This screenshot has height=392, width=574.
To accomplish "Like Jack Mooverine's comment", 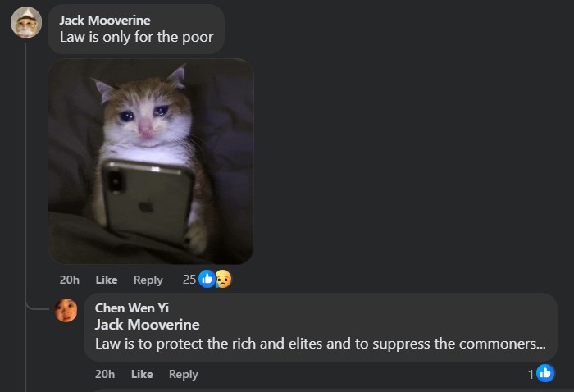I will point(107,280).
